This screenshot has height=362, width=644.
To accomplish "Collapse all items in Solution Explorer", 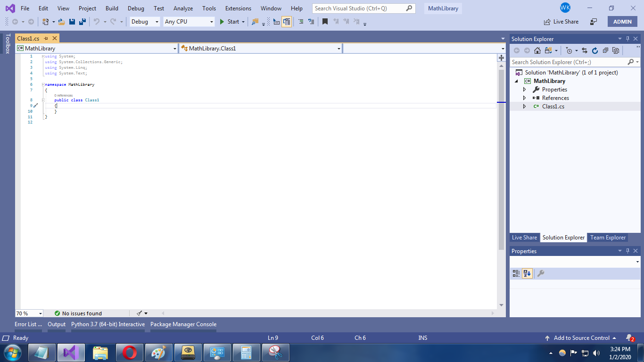I will pos(605,50).
